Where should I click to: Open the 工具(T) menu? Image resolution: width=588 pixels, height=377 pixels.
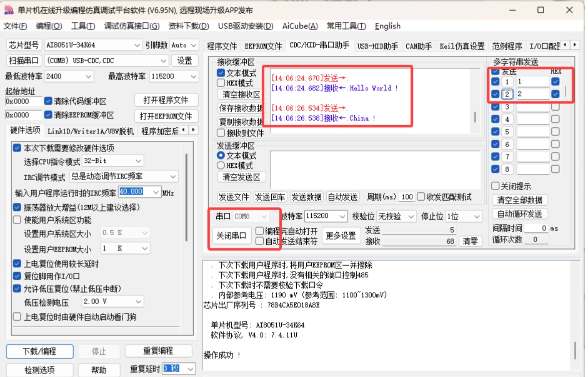(x=83, y=26)
